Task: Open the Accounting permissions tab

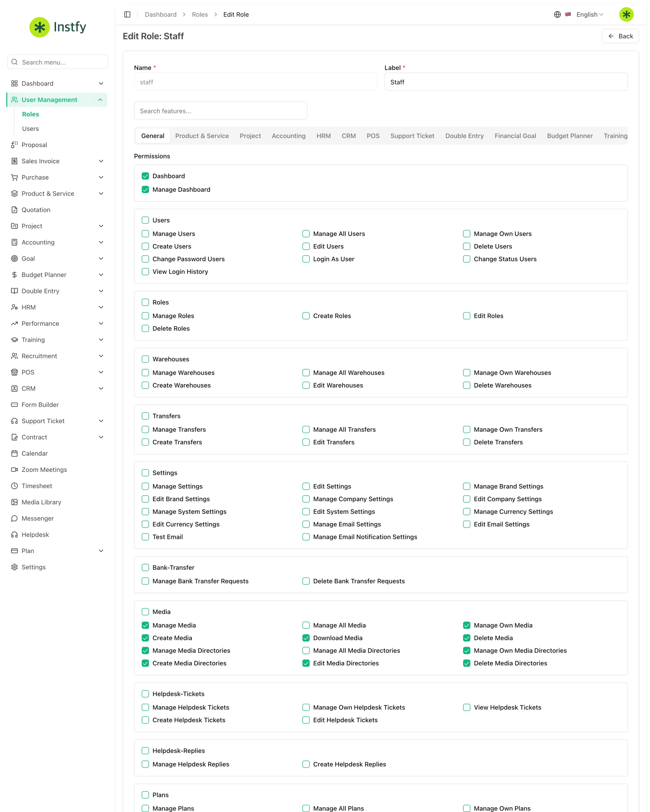Action: (289, 136)
